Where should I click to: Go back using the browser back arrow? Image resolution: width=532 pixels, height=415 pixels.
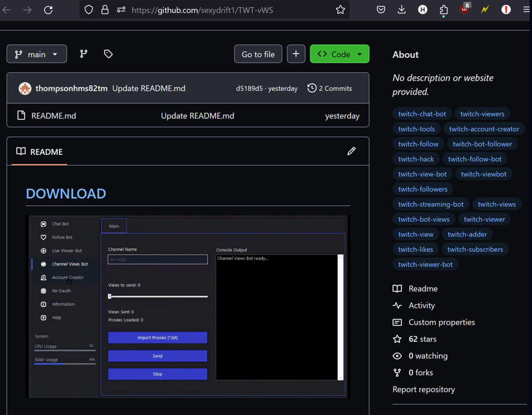click(x=7, y=10)
